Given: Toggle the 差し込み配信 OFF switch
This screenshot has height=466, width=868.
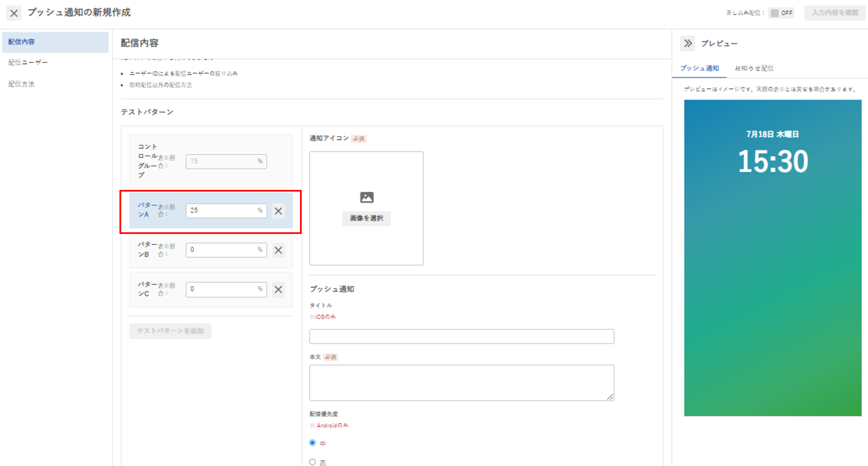Looking at the screenshot, I should pos(781,13).
